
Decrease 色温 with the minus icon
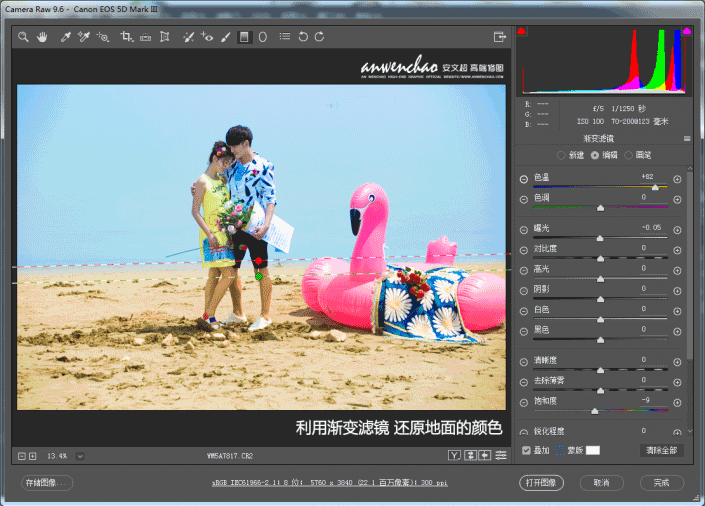pyautogui.click(x=524, y=179)
